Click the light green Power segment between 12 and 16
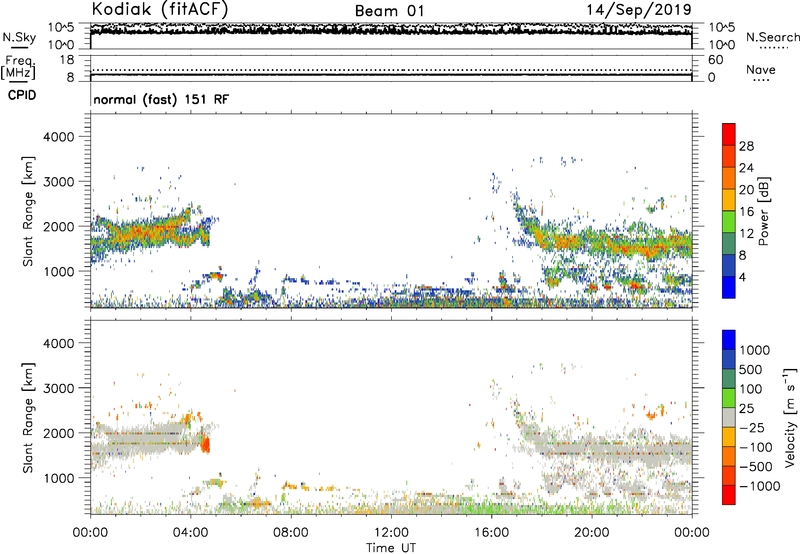Screen dimensions: 800x554 pyautogui.click(x=729, y=222)
